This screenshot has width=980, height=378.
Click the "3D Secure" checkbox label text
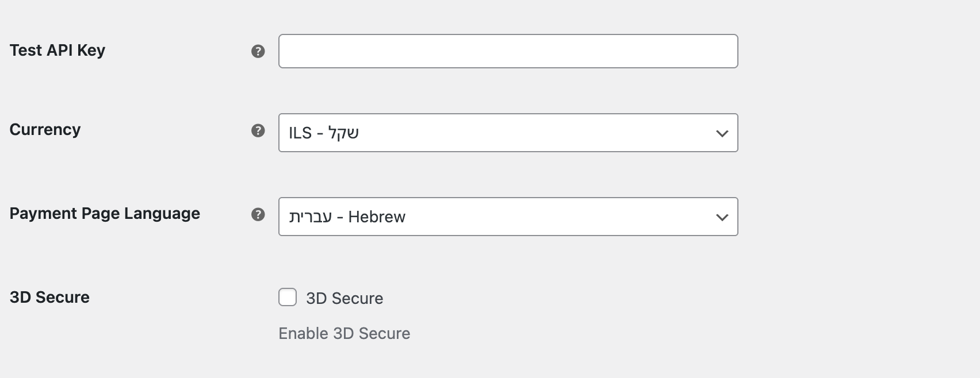click(x=344, y=299)
